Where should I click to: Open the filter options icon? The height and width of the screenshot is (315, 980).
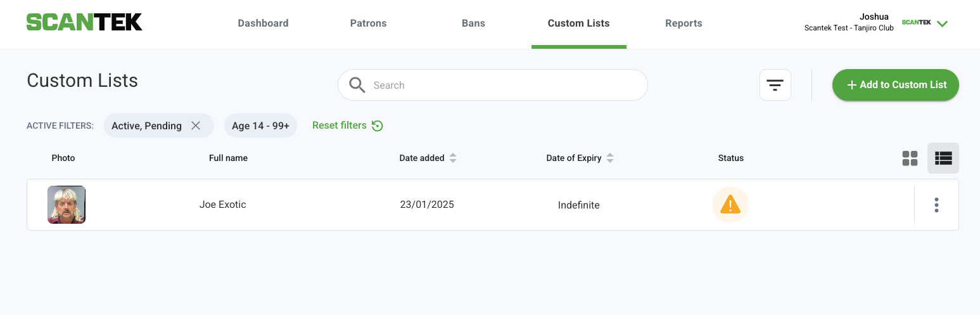[775, 85]
